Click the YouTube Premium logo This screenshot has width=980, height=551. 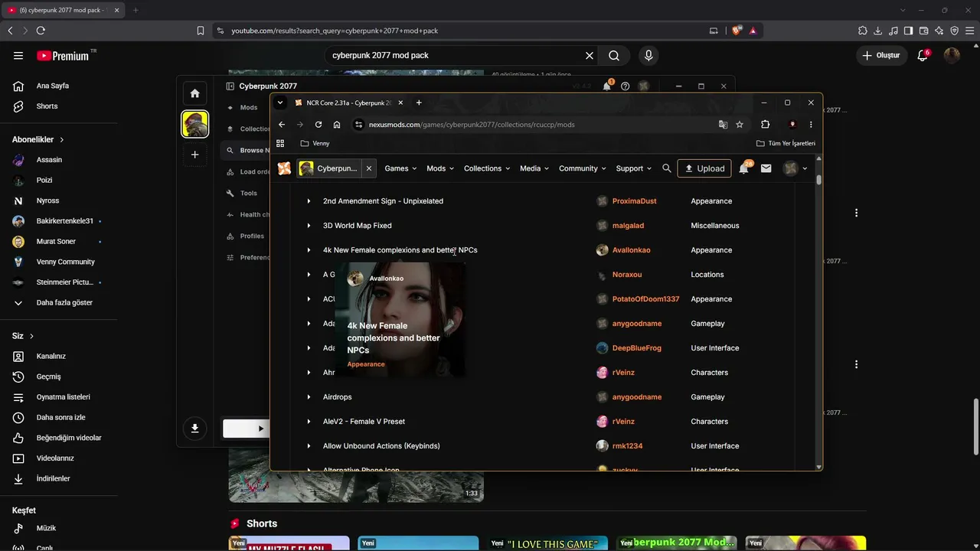[63, 55]
